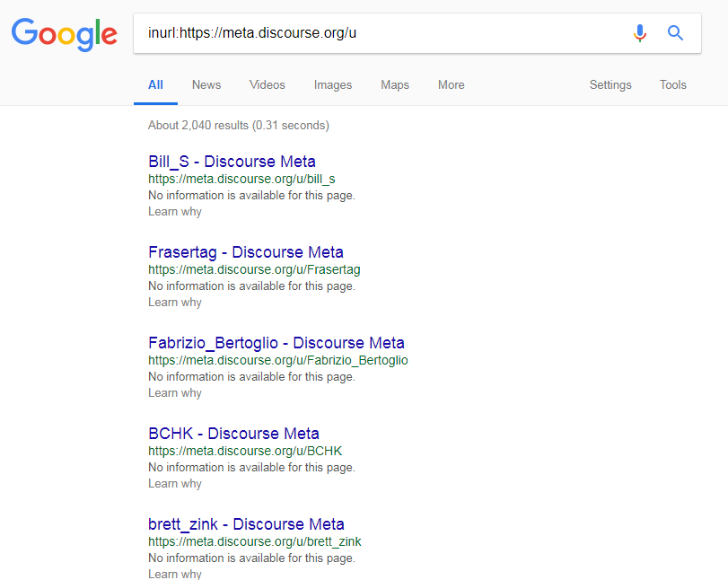Switch to the Videos tab

[x=267, y=85]
